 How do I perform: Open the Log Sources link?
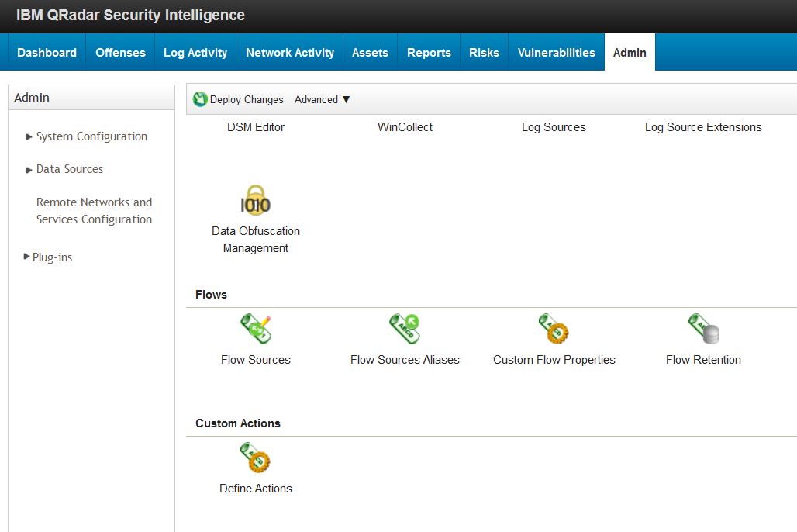coord(554,127)
